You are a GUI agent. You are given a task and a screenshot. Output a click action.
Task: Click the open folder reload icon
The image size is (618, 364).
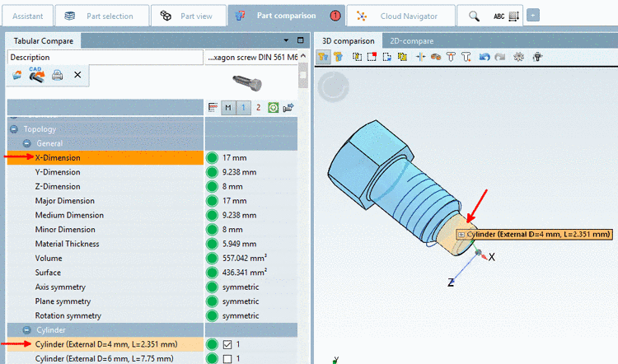(x=17, y=75)
